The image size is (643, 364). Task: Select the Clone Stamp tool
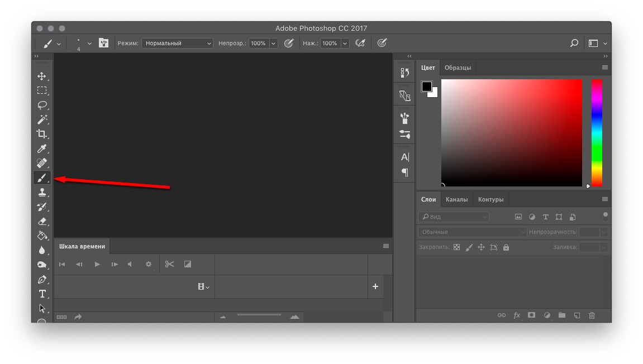click(42, 192)
